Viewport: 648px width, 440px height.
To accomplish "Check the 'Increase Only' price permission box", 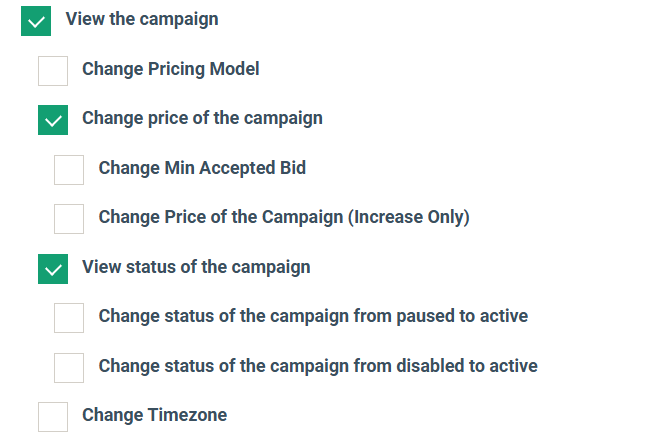I will coord(69,219).
